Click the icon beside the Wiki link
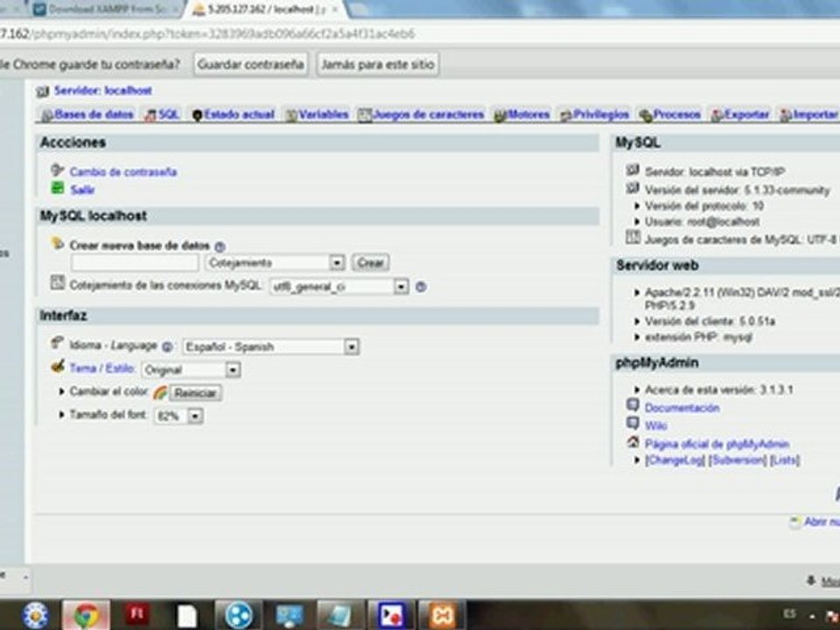Viewport: 840px width, 630px height. (x=633, y=423)
